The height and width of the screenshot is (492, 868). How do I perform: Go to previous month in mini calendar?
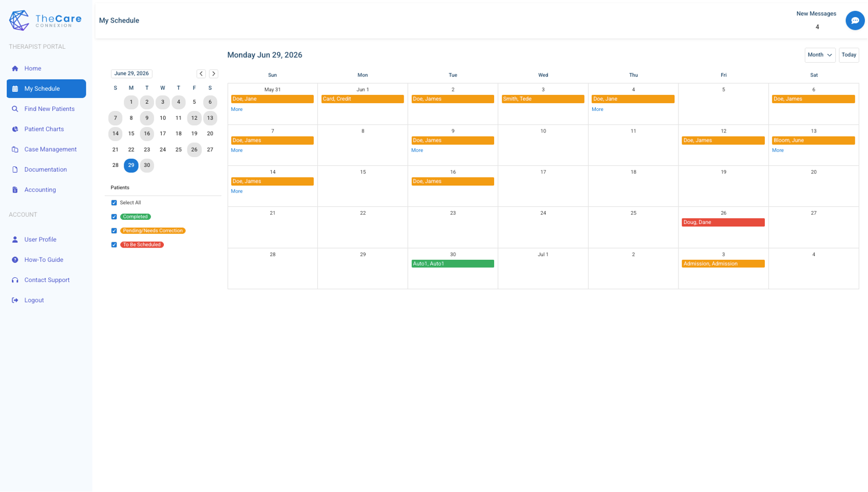[x=201, y=74]
